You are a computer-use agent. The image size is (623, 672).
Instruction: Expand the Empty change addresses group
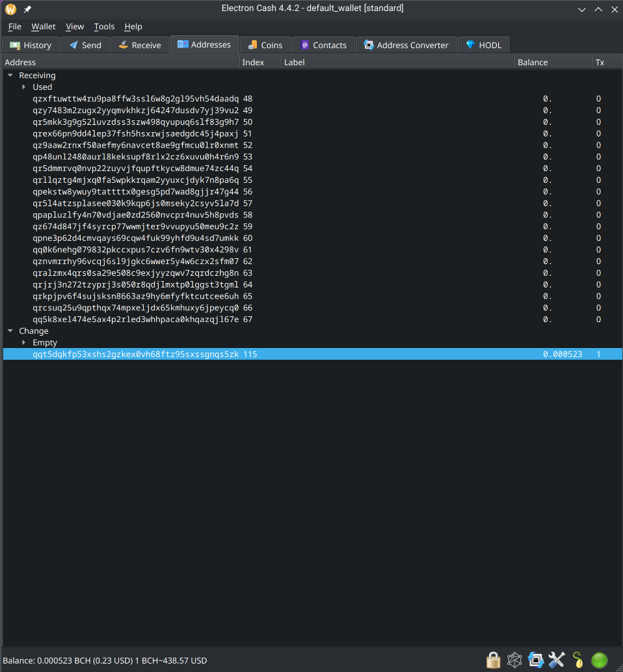(x=24, y=342)
